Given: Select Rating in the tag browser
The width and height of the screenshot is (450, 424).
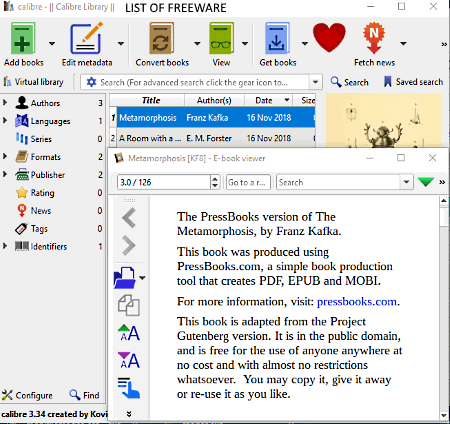Looking at the screenshot, I should 42,193.
